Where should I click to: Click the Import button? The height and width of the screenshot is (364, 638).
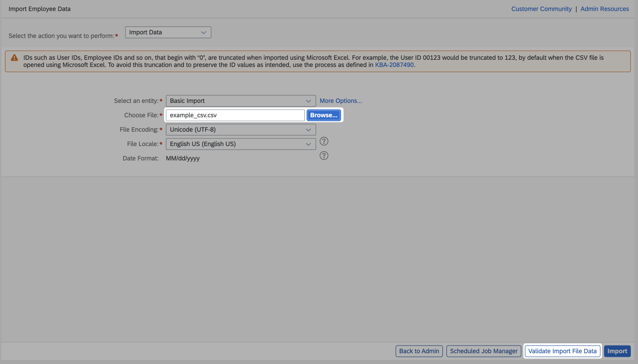coord(617,351)
